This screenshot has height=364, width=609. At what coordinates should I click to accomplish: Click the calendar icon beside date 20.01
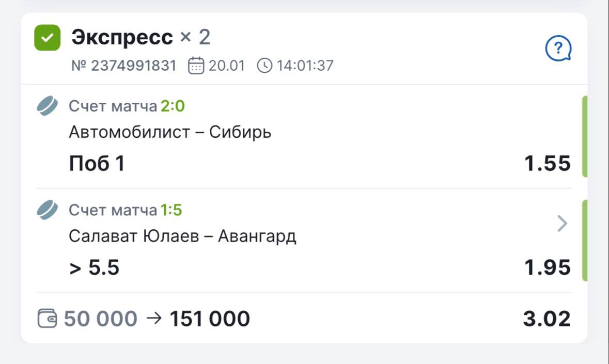(x=196, y=66)
